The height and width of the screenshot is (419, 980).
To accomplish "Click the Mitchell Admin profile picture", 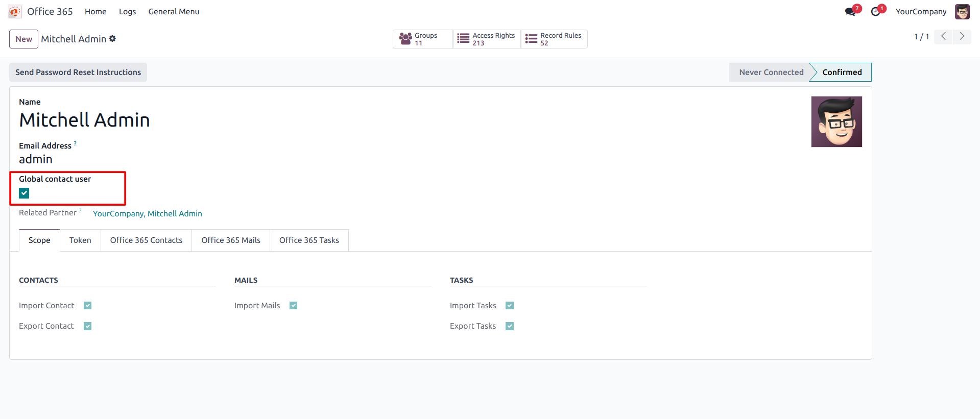I will click(836, 122).
